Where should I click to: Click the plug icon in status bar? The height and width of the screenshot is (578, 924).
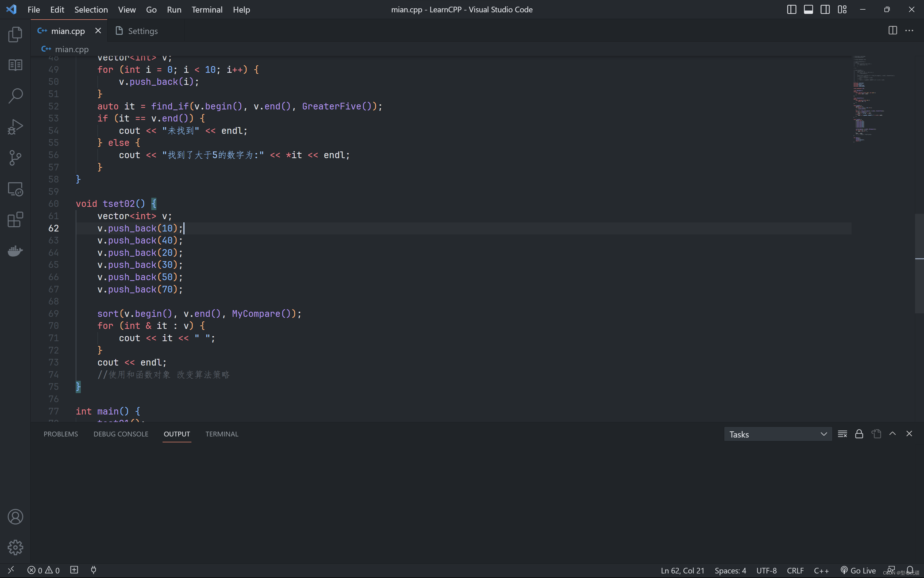tap(94, 570)
